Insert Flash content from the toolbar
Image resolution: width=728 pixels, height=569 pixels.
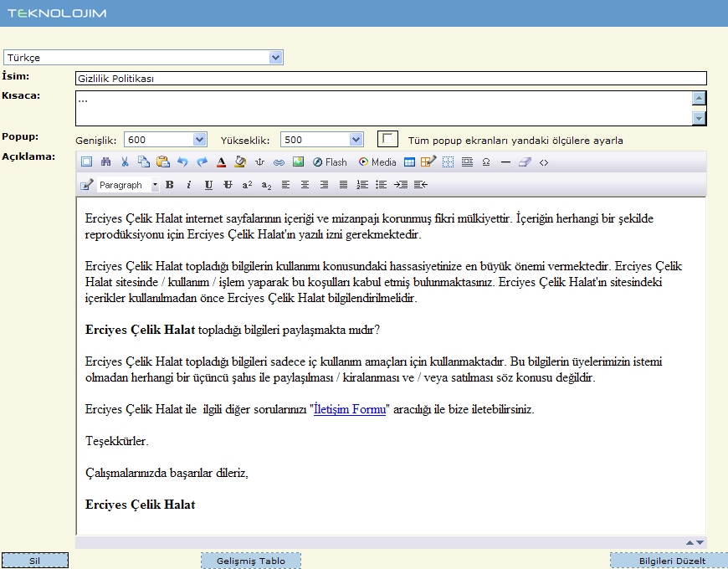point(330,162)
